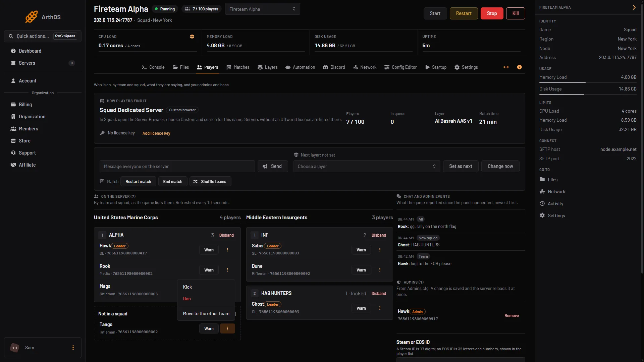Select Ban from the context menu
This screenshot has width=644, height=362.
coord(206,299)
